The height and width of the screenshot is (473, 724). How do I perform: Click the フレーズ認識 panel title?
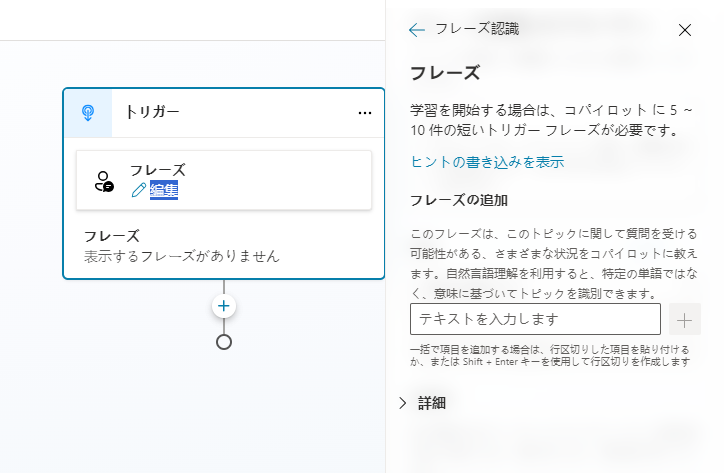tap(477, 29)
